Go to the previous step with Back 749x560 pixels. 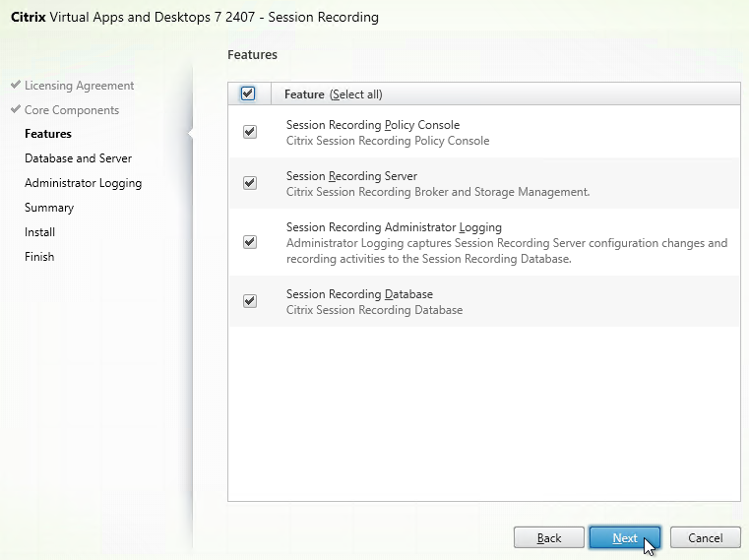[x=549, y=538]
